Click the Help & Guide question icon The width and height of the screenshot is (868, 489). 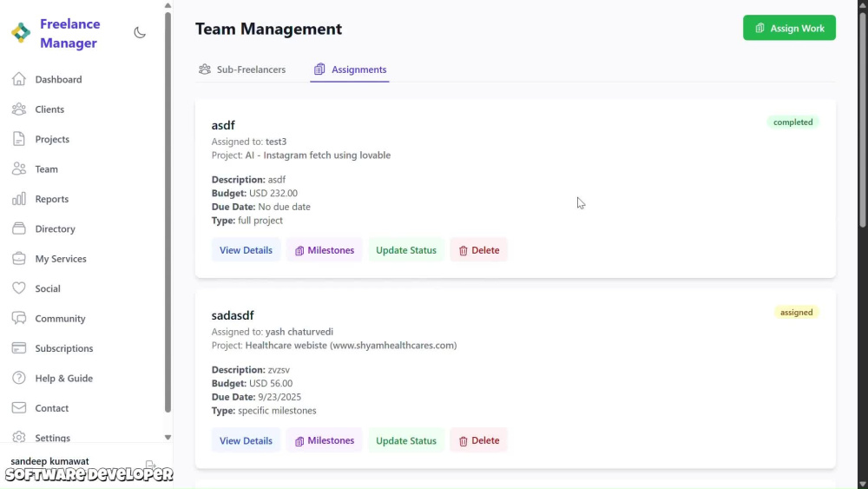19,378
